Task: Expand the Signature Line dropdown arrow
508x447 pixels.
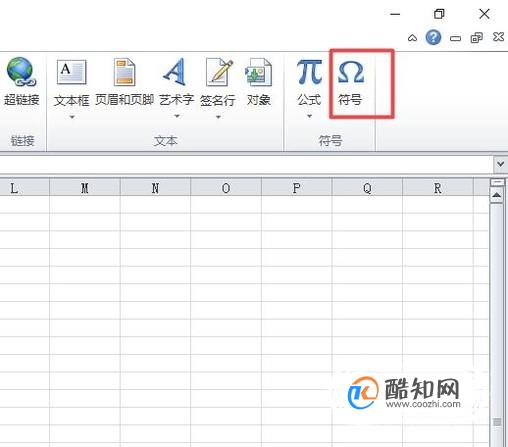Action: [x=218, y=117]
